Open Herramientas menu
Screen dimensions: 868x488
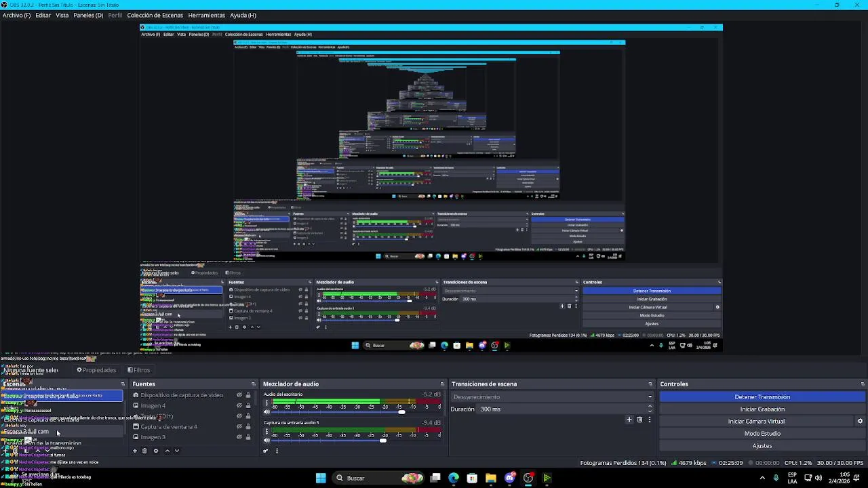click(x=207, y=15)
